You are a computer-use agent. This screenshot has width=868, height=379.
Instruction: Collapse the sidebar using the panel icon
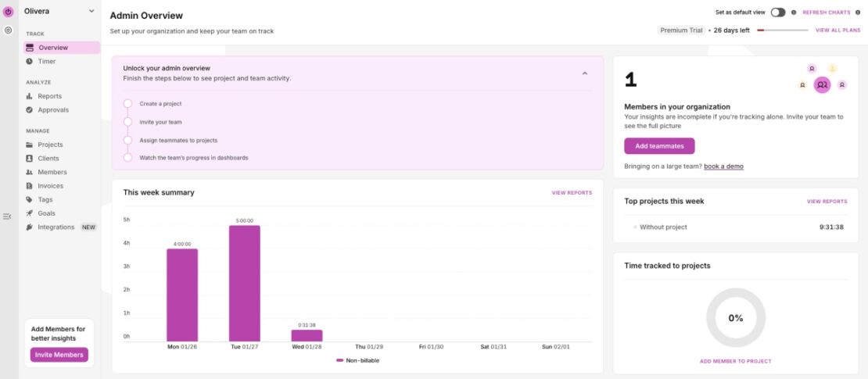coord(7,216)
